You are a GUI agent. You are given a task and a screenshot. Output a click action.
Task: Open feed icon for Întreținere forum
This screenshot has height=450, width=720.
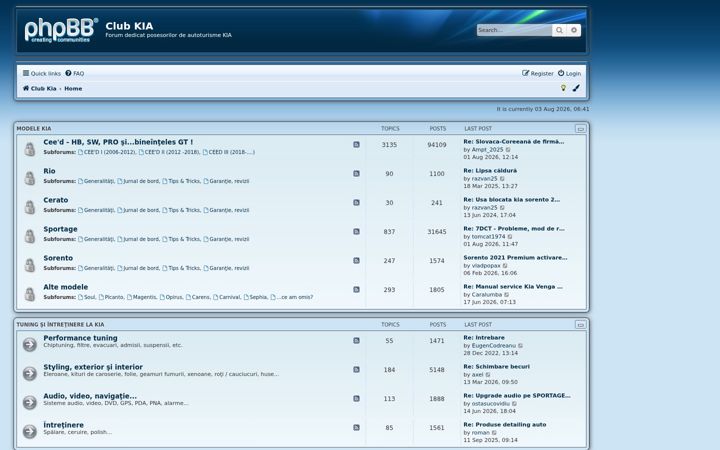(x=356, y=427)
